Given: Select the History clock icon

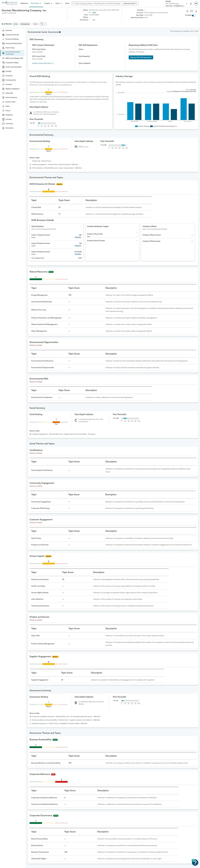Looking at the screenshot, I should pos(3,110).
